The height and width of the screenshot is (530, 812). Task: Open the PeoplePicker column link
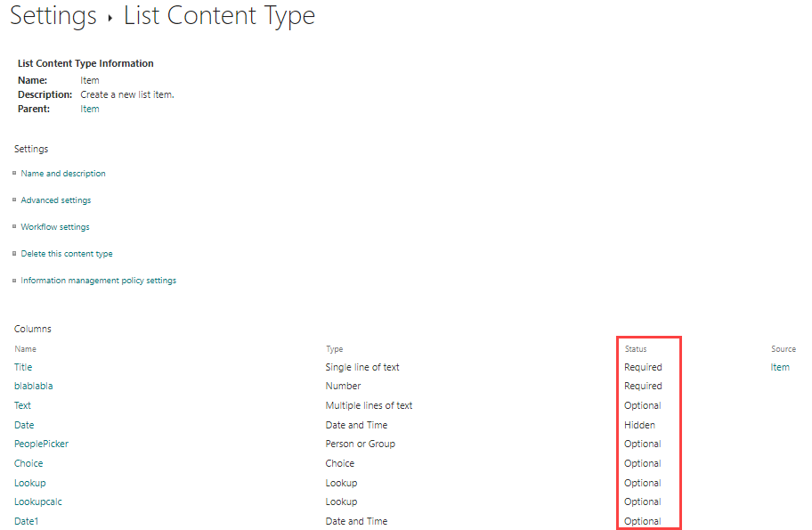[x=42, y=444]
